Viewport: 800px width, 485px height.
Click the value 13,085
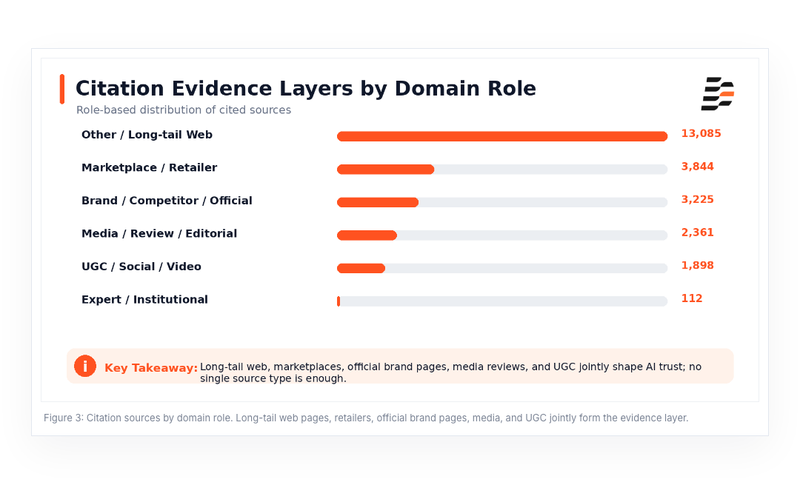(x=701, y=134)
